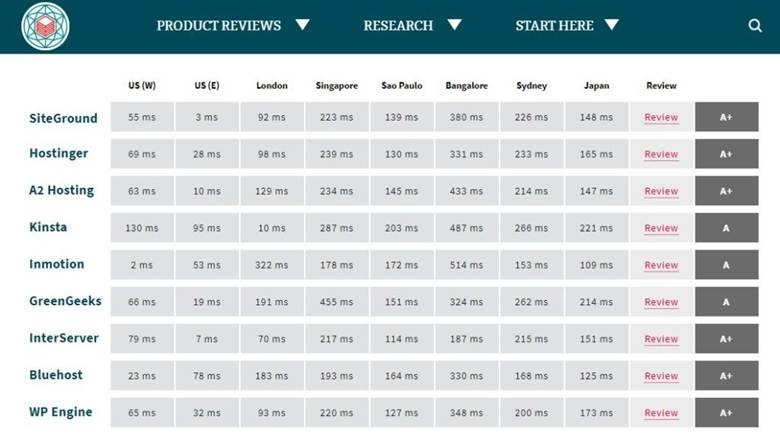
Task: Click the London column header
Action: pyautogui.click(x=272, y=86)
